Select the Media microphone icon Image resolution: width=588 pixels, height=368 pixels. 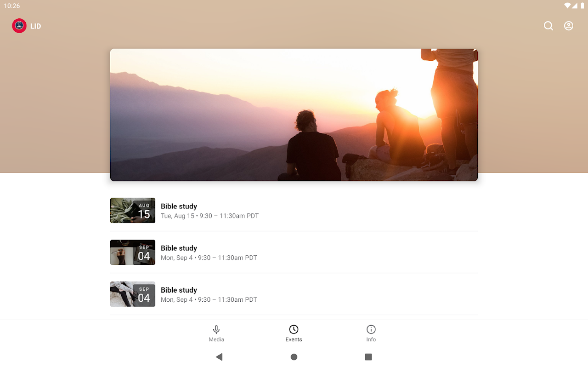(216, 329)
